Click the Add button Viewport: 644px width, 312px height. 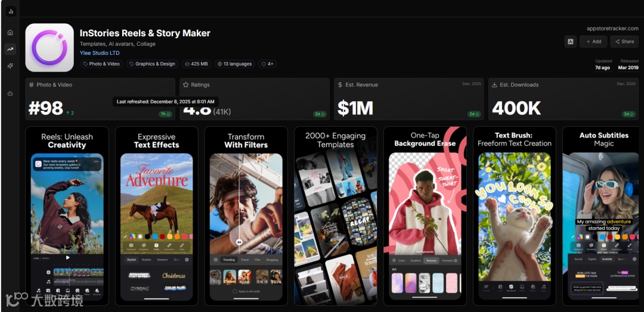coord(593,42)
